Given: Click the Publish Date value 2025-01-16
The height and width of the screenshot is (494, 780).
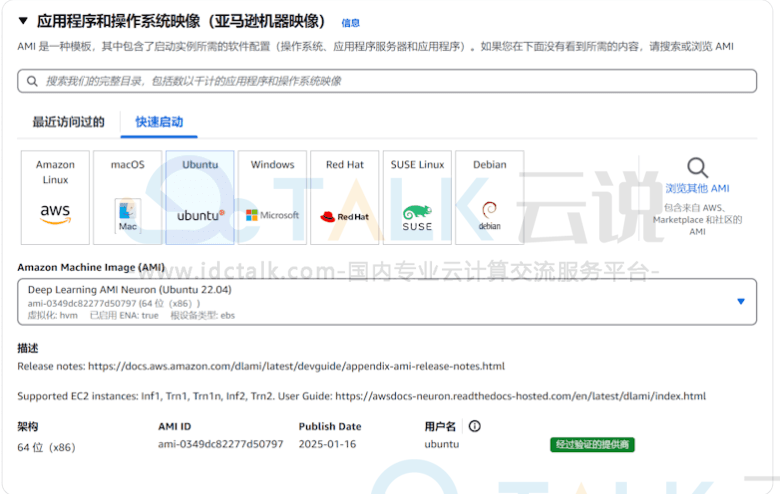Looking at the screenshot, I should click(327, 444).
